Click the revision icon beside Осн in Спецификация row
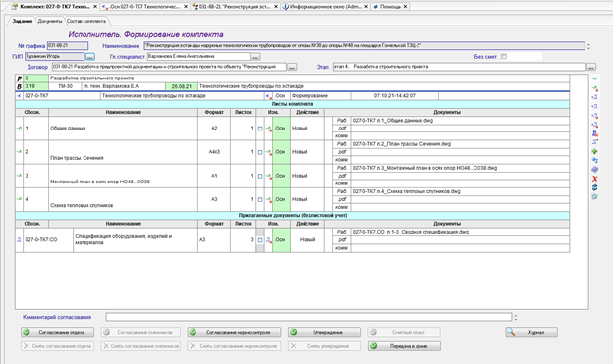The width and height of the screenshot is (613, 364). [268, 239]
